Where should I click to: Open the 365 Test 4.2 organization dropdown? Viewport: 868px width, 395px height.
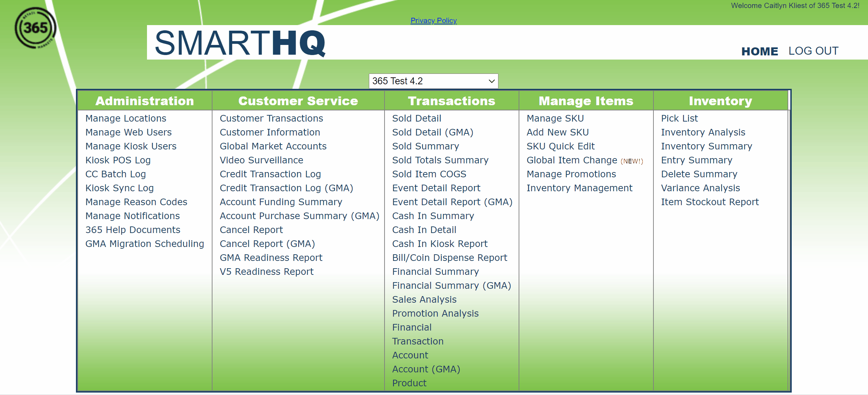click(x=433, y=81)
